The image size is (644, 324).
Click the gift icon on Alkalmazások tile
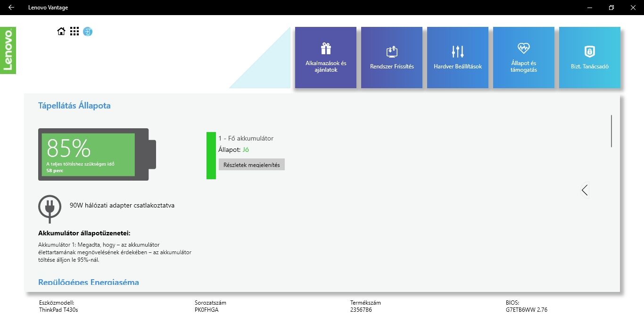click(x=326, y=49)
